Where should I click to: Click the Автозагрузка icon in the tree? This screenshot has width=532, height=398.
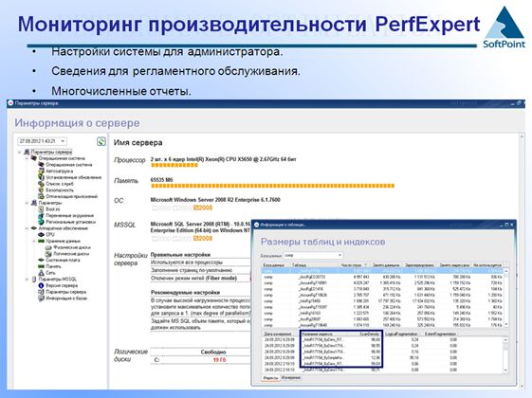[41, 171]
